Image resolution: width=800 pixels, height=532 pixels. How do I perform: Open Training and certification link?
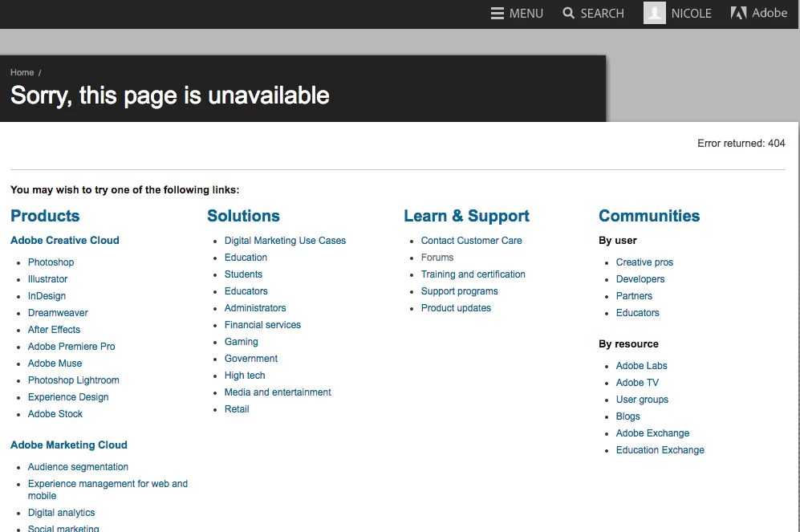coord(473,274)
